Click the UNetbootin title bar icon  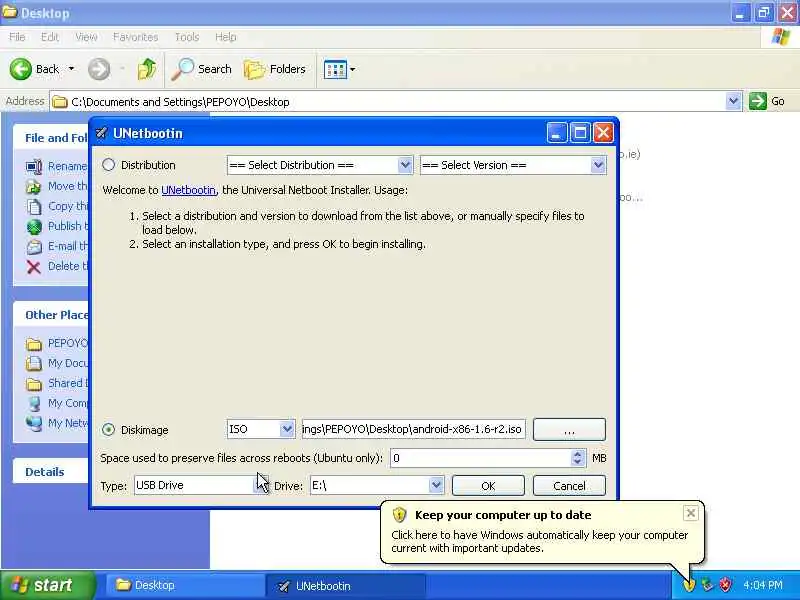click(101, 133)
